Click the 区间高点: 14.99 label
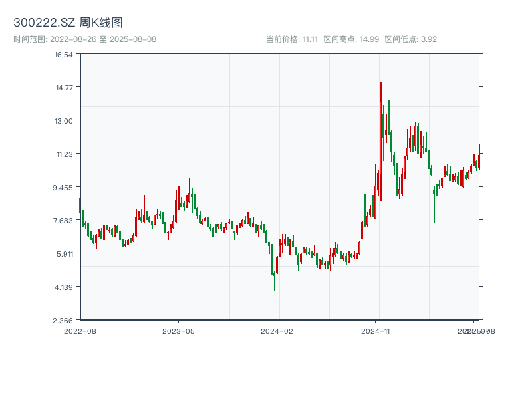This screenshot has width=532, height=399. [x=351, y=39]
